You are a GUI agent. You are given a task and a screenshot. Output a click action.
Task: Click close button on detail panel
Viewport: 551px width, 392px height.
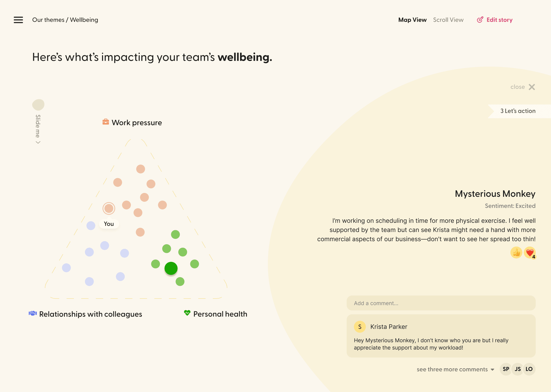tap(532, 87)
